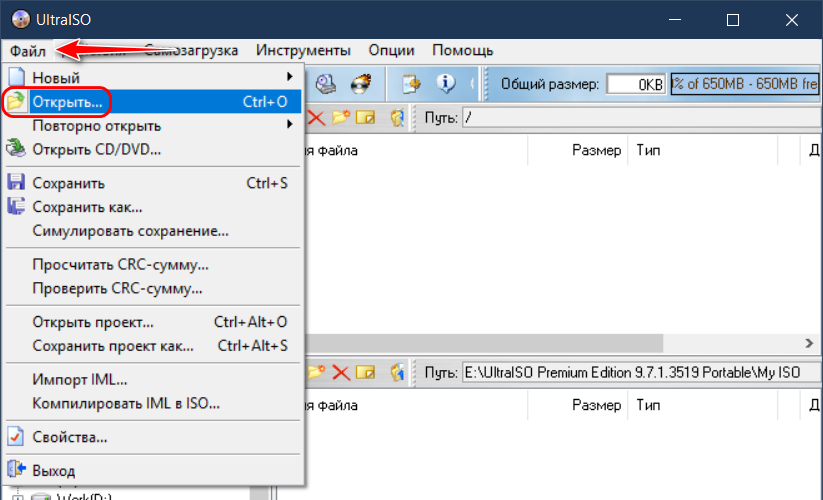The height and width of the screenshot is (500, 823).
Task: Click the mount to virtual drive icon
Action: point(327,83)
